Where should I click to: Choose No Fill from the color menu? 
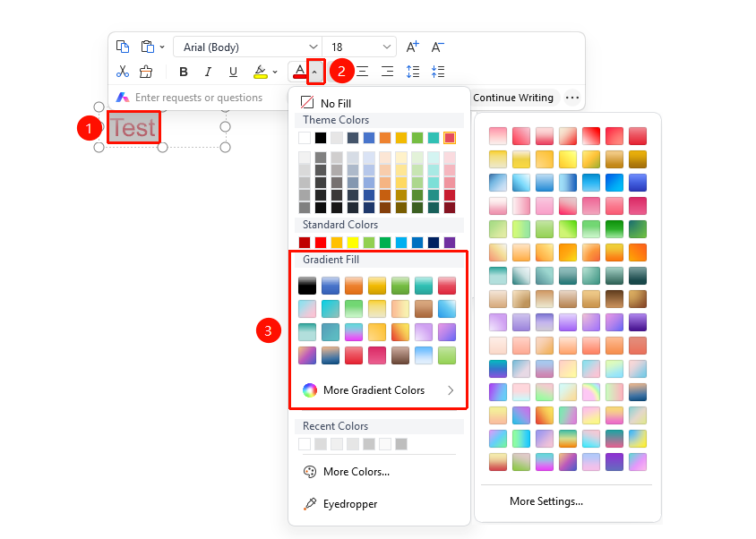[x=326, y=103]
